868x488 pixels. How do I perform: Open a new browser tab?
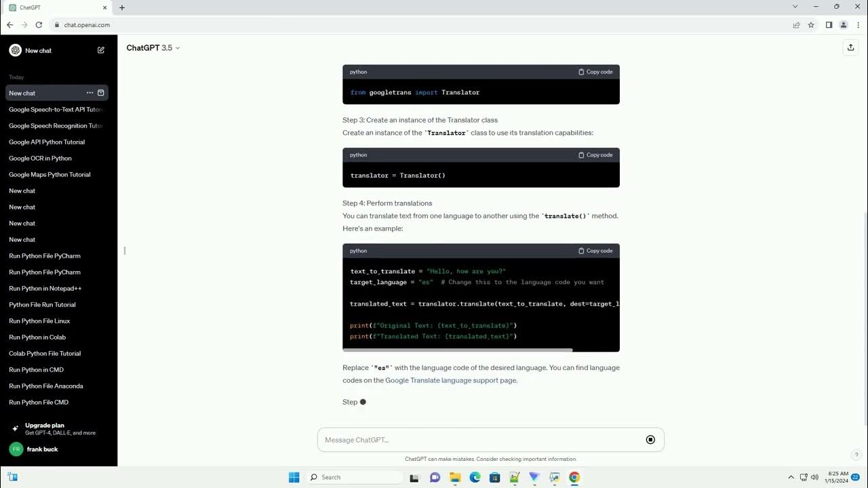(122, 7)
